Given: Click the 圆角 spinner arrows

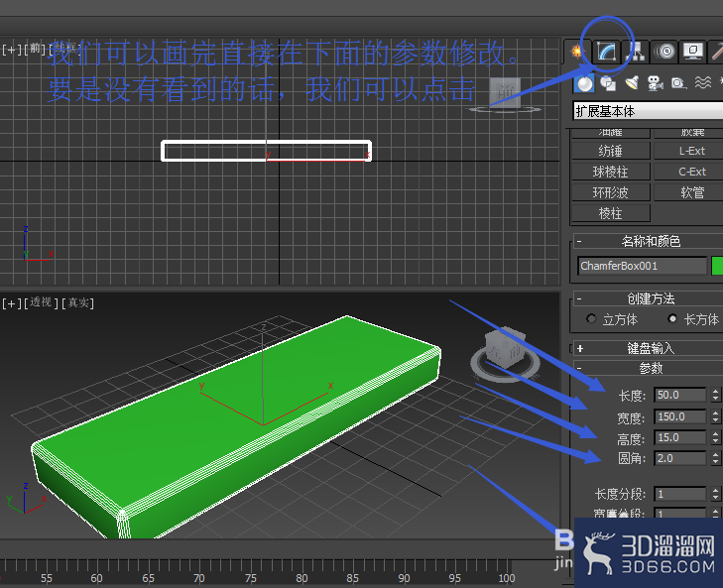Looking at the screenshot, I should point(715,458).
